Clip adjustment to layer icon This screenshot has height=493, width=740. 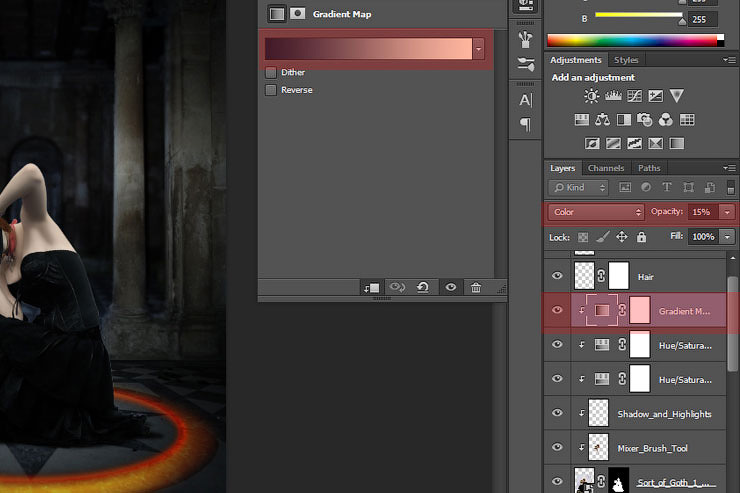(371, 287)
